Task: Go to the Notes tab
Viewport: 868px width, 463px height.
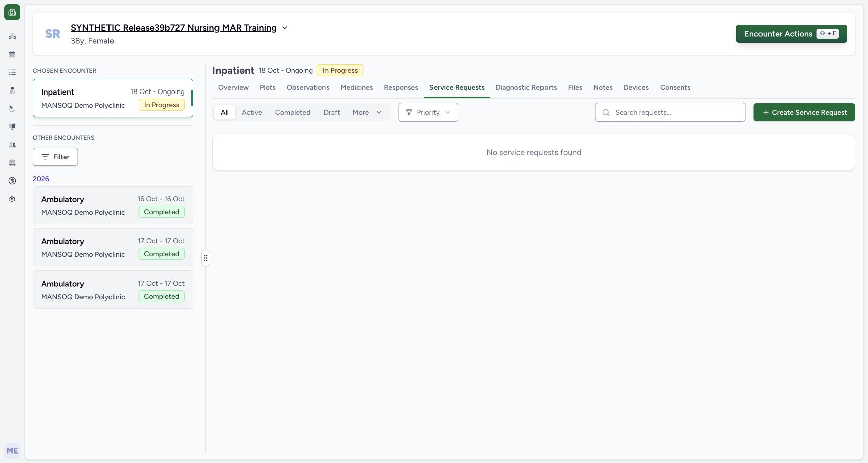Action: (x=603, y=87)
